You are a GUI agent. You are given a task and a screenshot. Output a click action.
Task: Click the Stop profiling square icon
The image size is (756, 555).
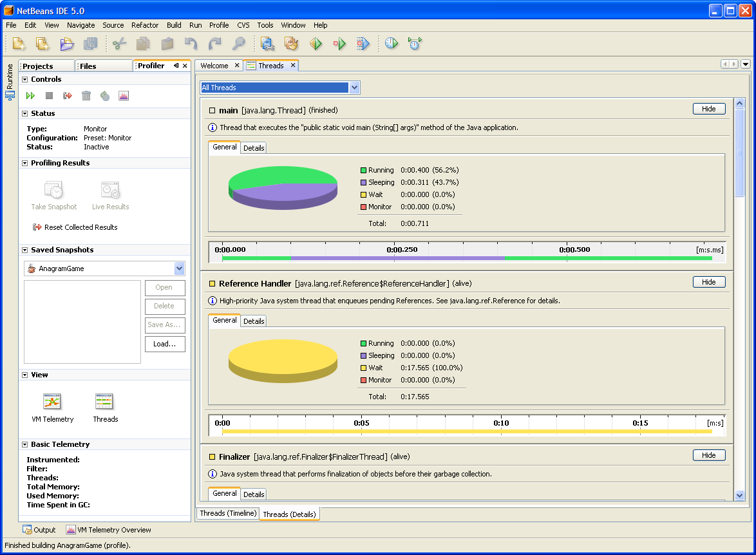(49, 96)
